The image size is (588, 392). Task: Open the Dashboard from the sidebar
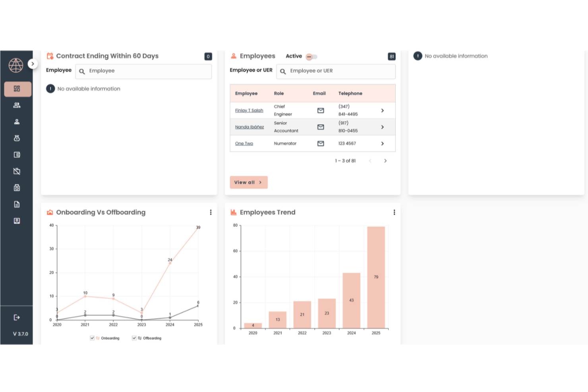(17, 89)
